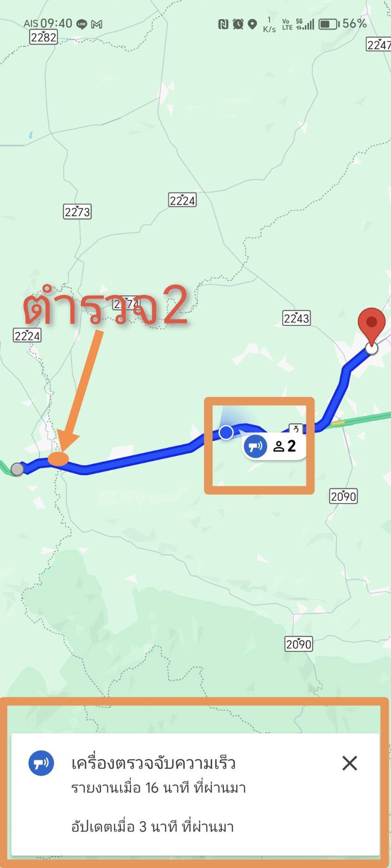This screenshot has height=868, width=391.
Task: Tap the location status icon in status bar
Action: 253,24
